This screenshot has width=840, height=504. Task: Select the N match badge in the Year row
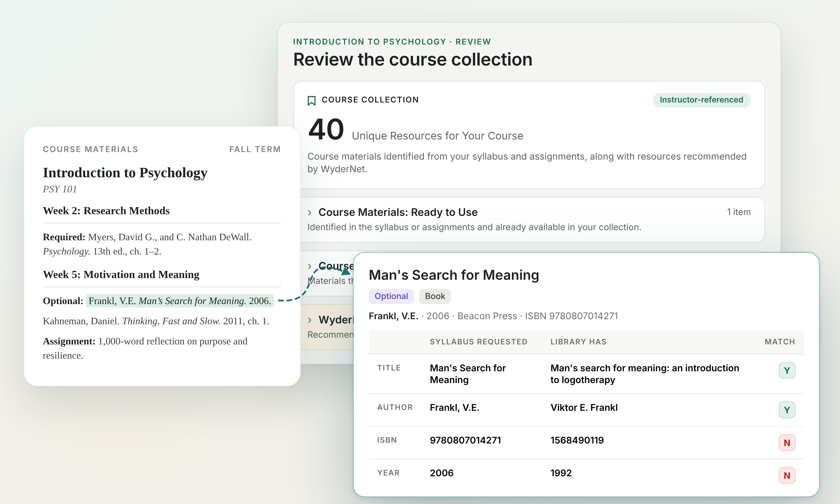pyautogui.click(x=787, y=475)
